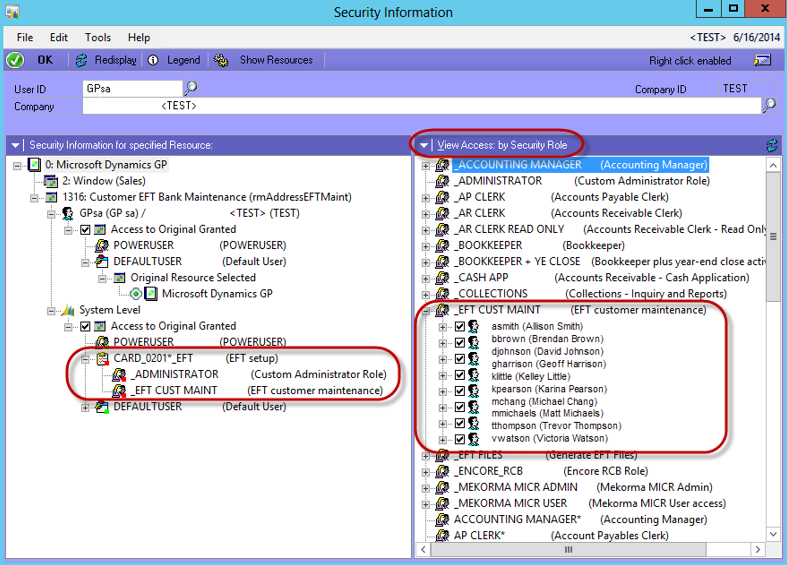Image resolution: width=787 pixels, height=565 pixels.
Task: Click the Redisplay refresh icon
Action: tap(81, 60)
